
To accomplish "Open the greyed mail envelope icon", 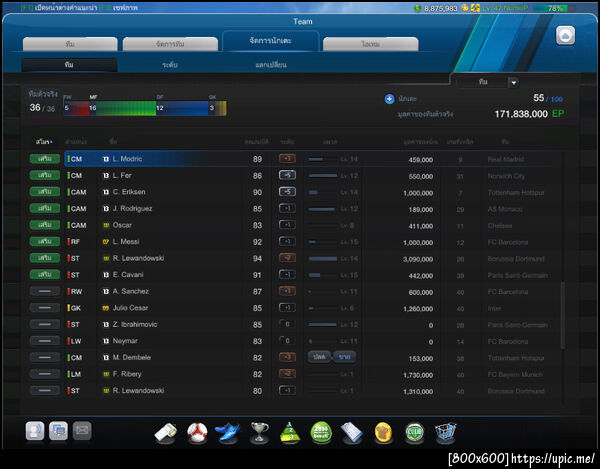I will (x=82, y=431).
